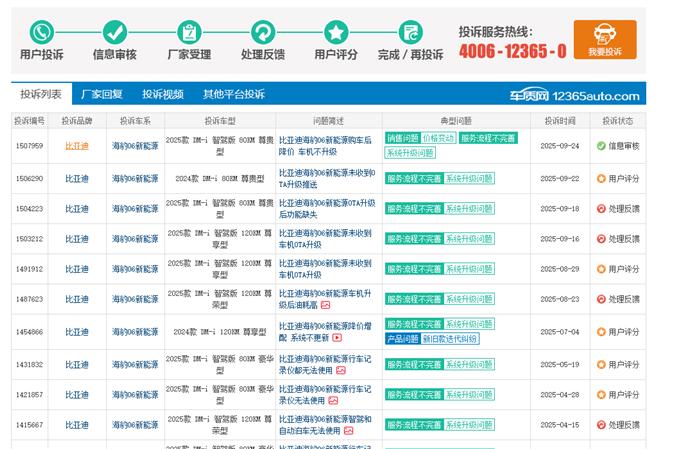
Task: Click the 新旧款迭代纠纷 tag
Action: click(450, 339)
